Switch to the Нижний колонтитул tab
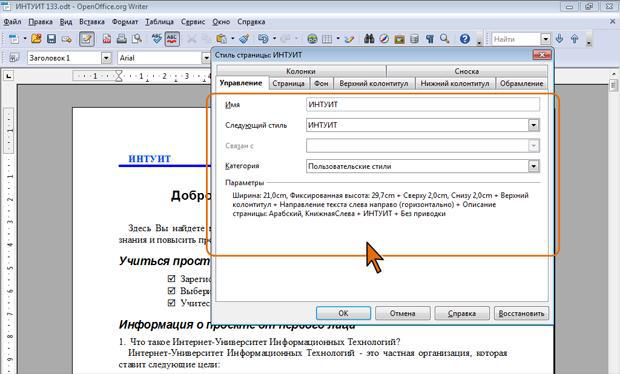620x374 pixels. click(x=455, y=83)
